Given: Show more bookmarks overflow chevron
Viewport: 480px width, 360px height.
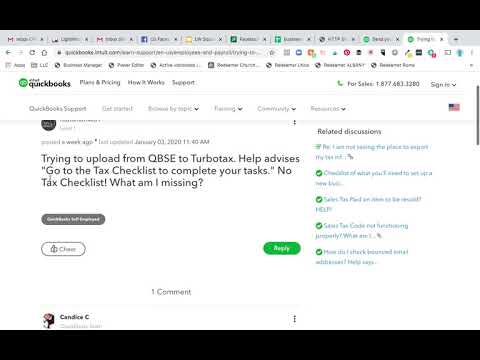Looking at the screenshot, I should click(x=471, y=65).
